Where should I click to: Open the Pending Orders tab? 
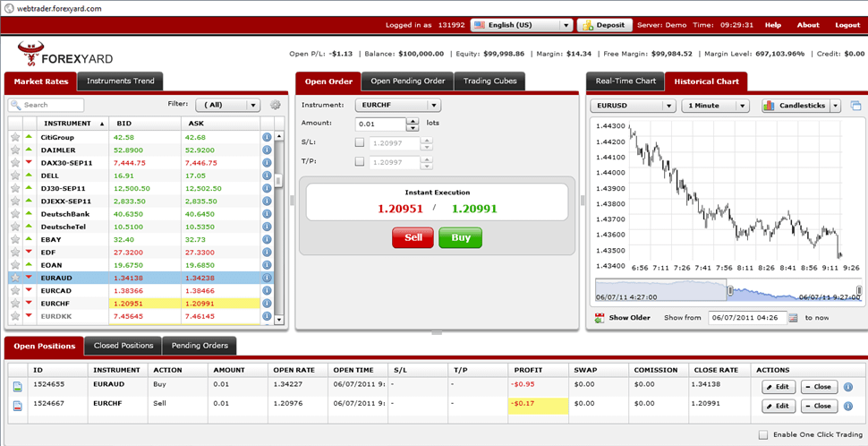(x=200, y=345)
